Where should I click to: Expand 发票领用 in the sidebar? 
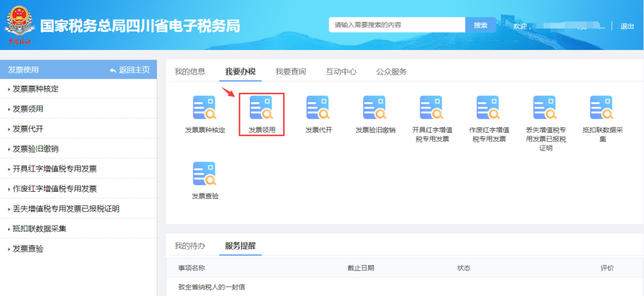coord(78,108)
